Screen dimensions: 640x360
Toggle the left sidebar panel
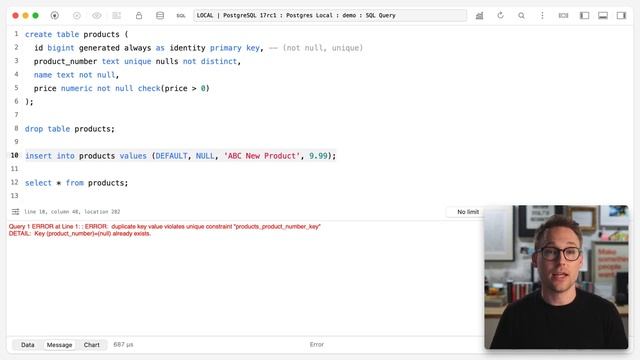pos(584,16)
